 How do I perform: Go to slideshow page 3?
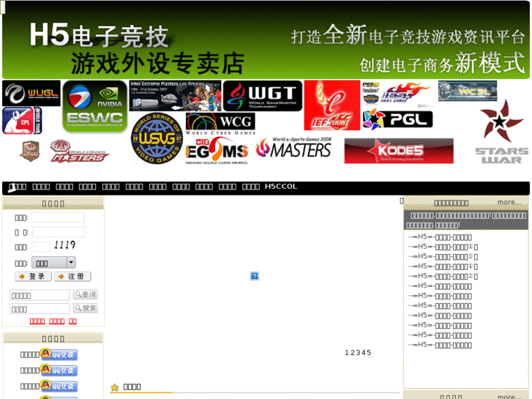358,352
